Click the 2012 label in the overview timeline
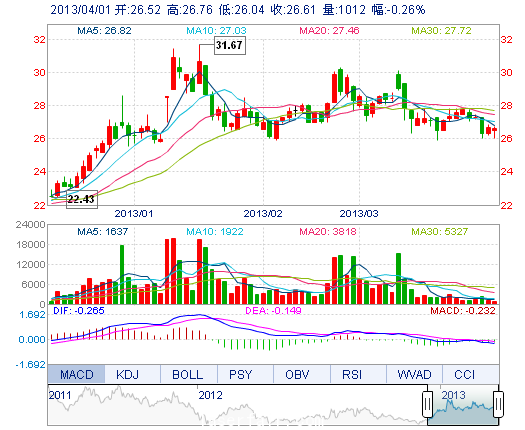 pyautogui.click(x=210, y=396)
